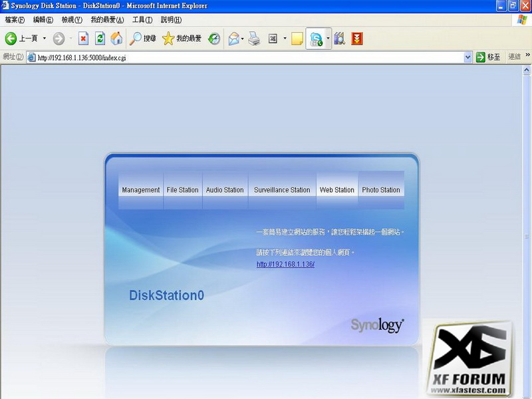Click the Skype toolbar icon
Image resolution: width=532 pixels, height=399 pixels.
click(316, 39)
